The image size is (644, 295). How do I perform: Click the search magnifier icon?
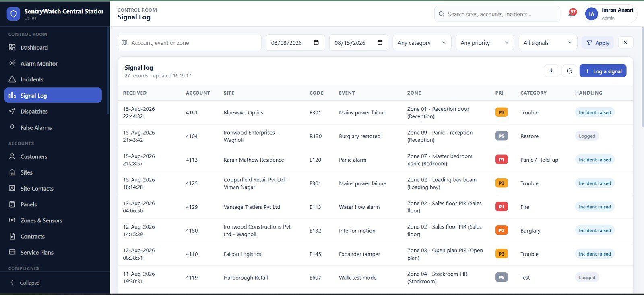click(442, 14)
